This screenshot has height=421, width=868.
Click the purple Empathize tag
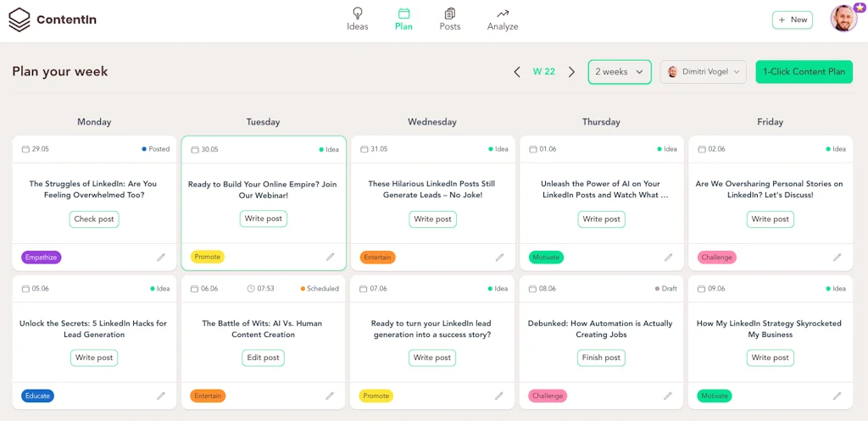[x=42, y=257]
